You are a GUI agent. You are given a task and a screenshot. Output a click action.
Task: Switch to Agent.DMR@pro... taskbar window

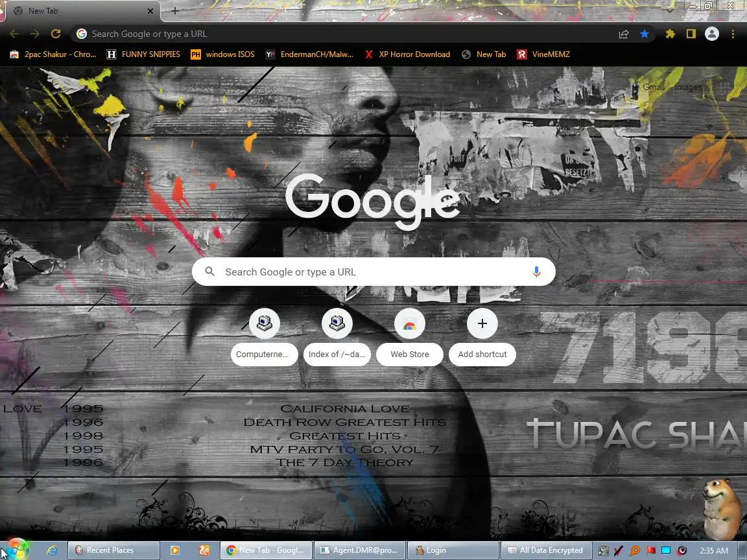[x=360, y=550]
